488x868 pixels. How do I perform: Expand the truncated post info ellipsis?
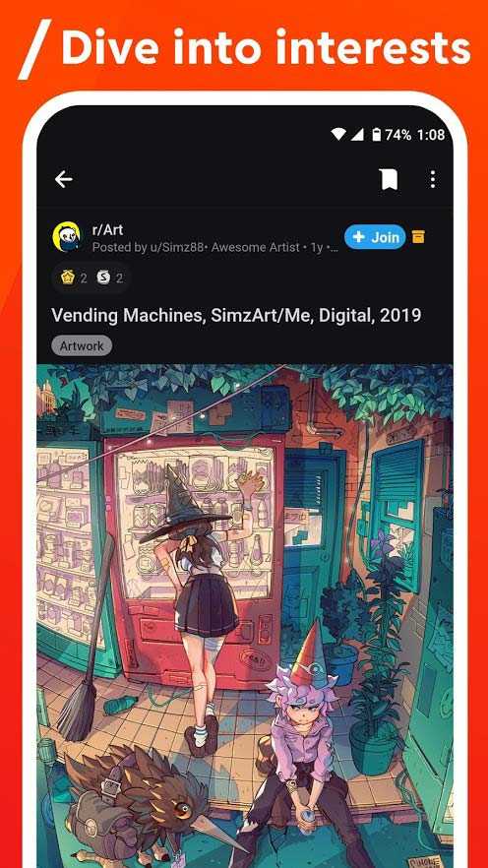(334, 247)
